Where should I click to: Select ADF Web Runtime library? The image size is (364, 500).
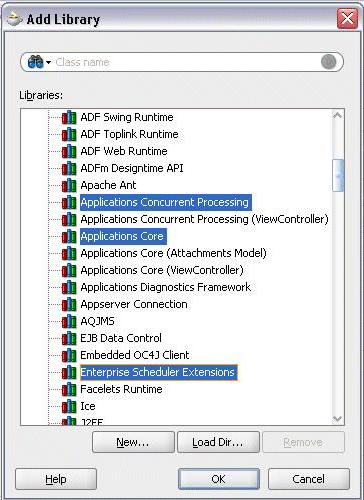tap(124, 151)
